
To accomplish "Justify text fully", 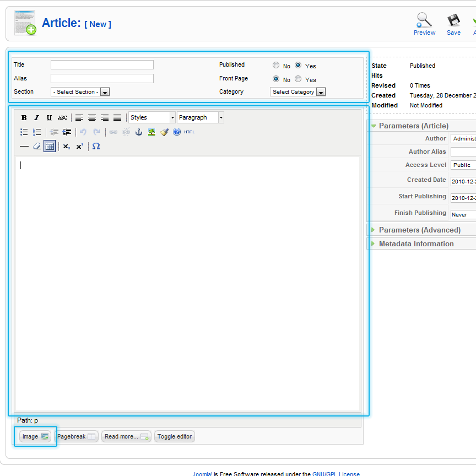I will pos(117,117).
